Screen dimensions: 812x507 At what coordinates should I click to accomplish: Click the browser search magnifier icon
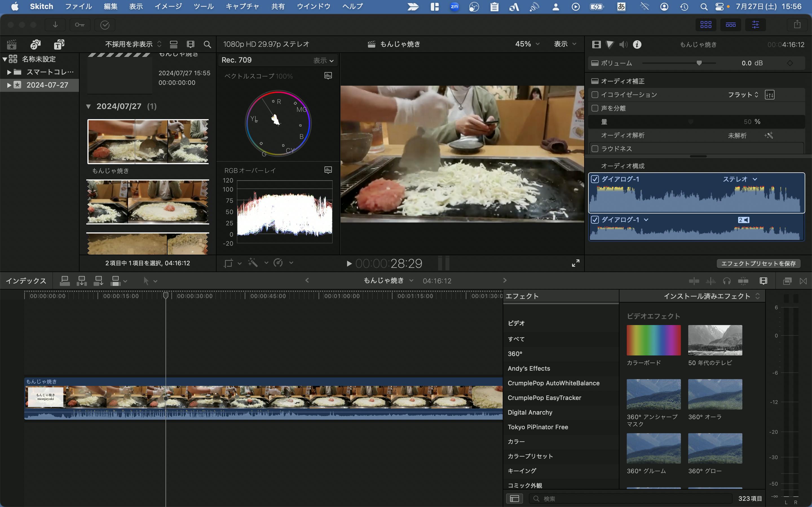(207, 44)
